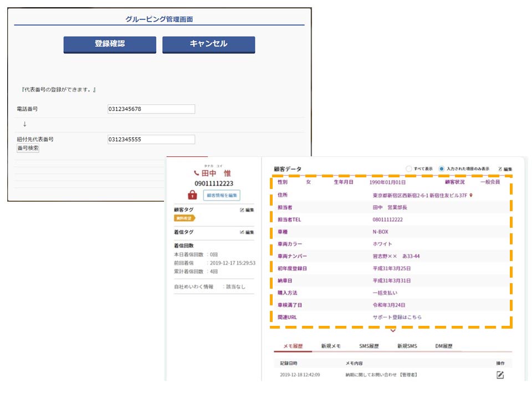532x399 pixels.
Task: Click the 車検満了日 value 令和年3月24日
Action: point(389,305)
